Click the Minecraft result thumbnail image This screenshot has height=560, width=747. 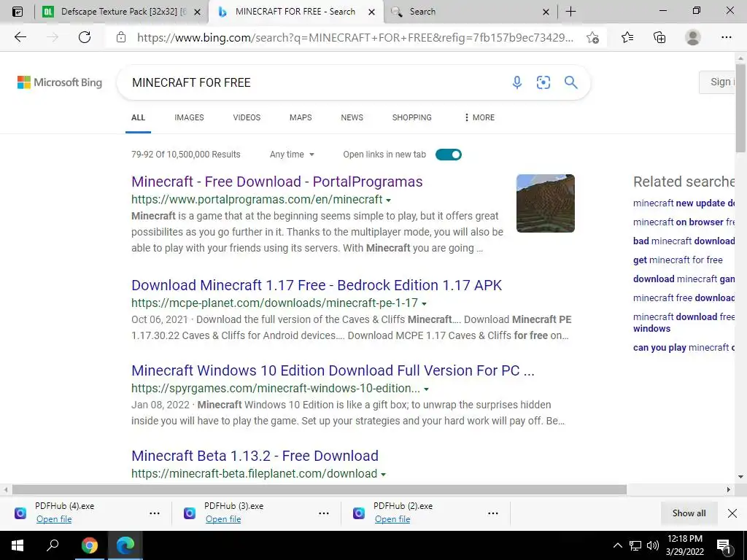point(546,203)
